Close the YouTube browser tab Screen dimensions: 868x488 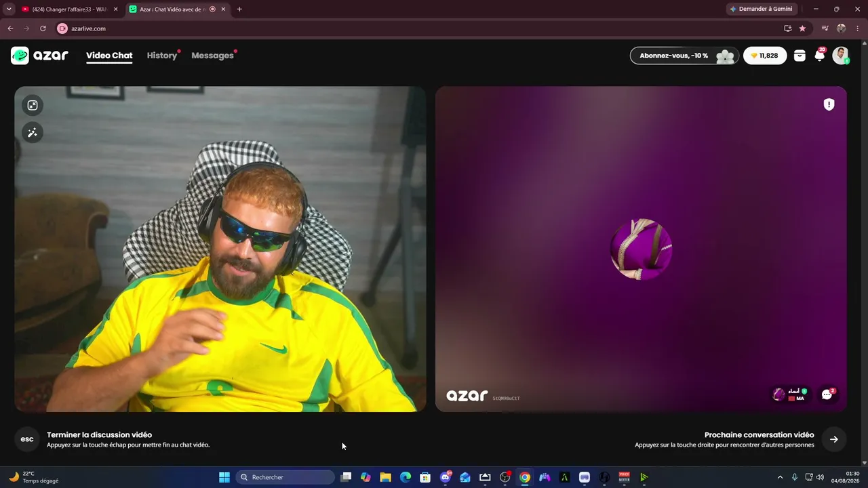[116, 9]
